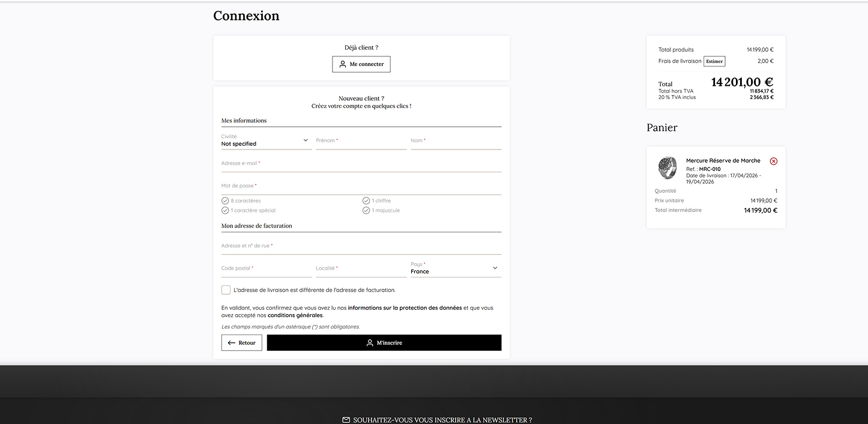Click the checkmark icon beside 1 chiffre
This screenshot has width=868, height=424.
point(366,201)
